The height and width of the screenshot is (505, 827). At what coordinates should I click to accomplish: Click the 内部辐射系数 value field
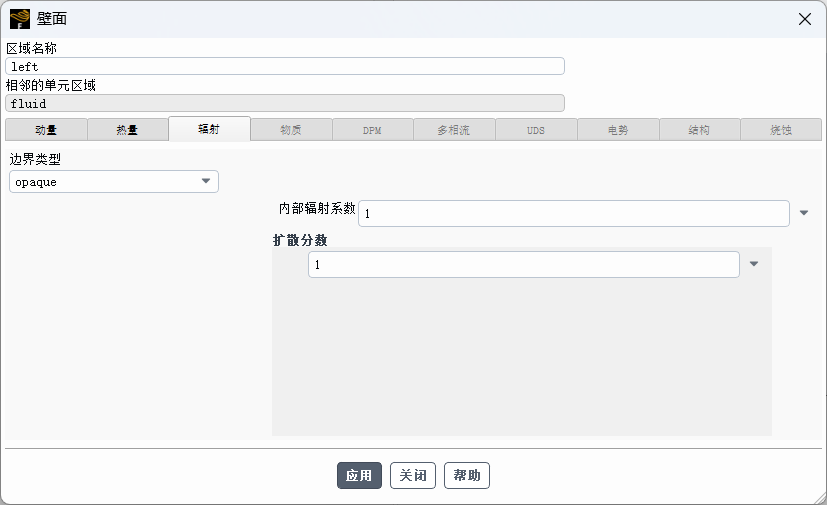tap(574, 213)
